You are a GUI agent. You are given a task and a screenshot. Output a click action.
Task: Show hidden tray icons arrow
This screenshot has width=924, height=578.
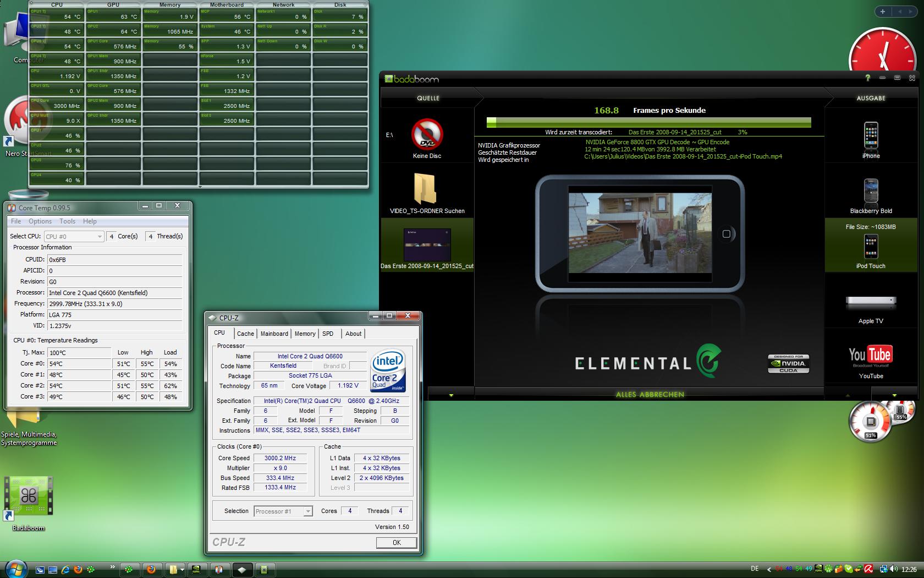point(768,569)
